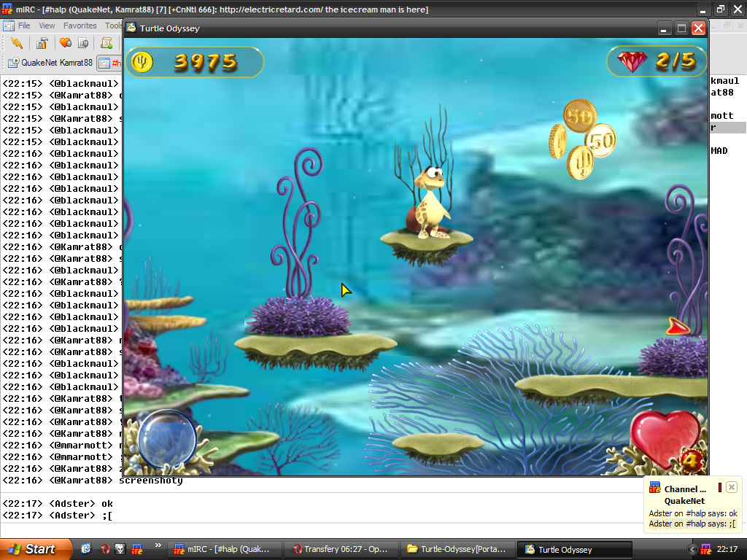Click the mIRC tray icon beside the clock
747x560 pixels.
(704, 549)
